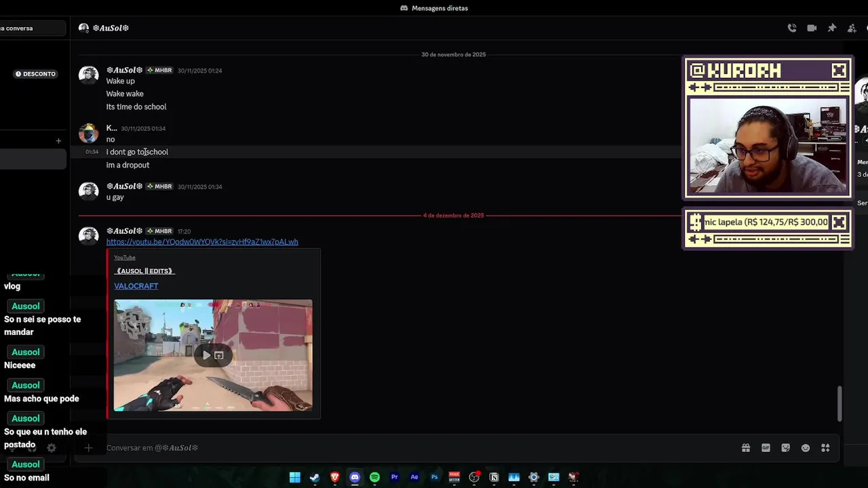Open embedded video in pop-out button
Viewport: 868px width, 488px height.
(x=219, y=355)
